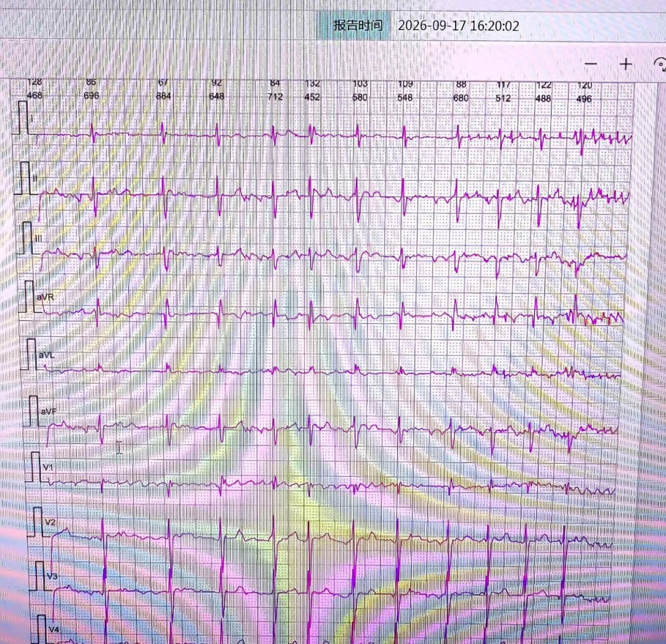Click the aVL lead label

pyautogui.click(x=47, y=355)
